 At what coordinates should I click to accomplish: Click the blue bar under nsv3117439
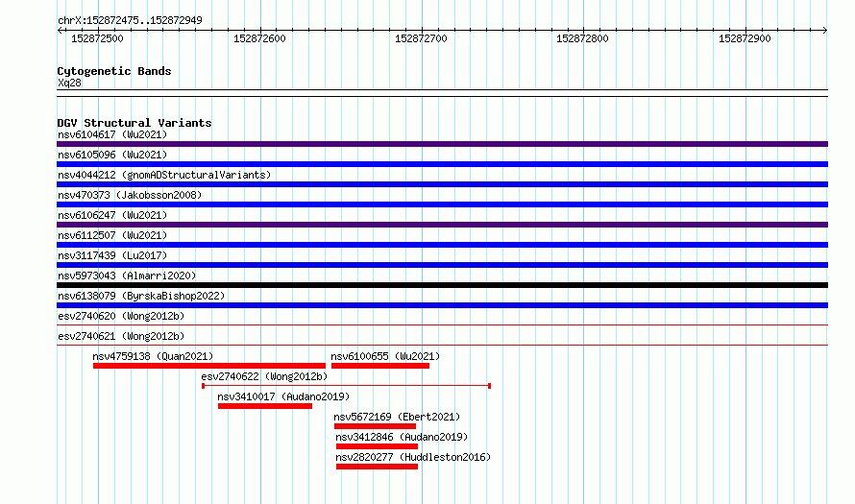(442, 265)
